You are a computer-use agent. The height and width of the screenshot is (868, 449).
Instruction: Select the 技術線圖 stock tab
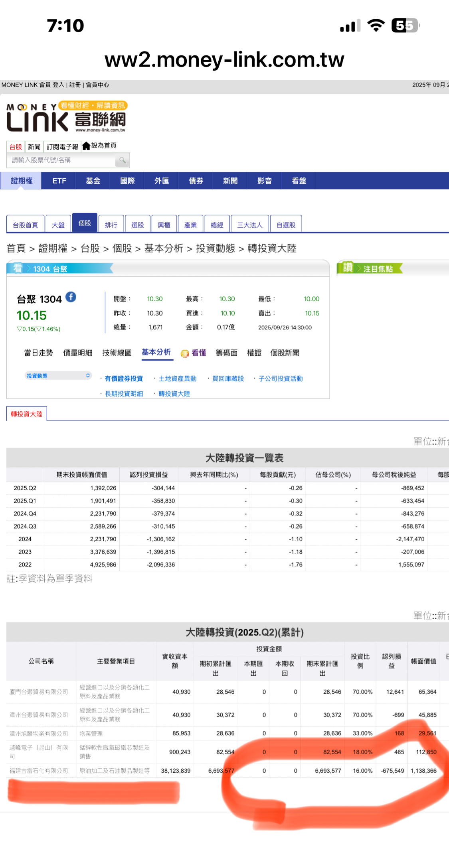(117, 353)
